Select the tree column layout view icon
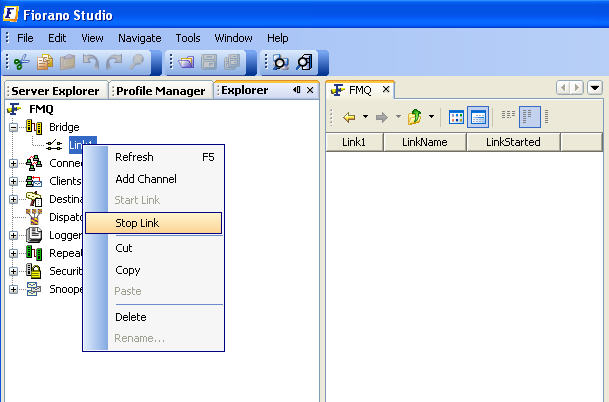Viewport: 609px width, 402px height. tap(530, 117)
